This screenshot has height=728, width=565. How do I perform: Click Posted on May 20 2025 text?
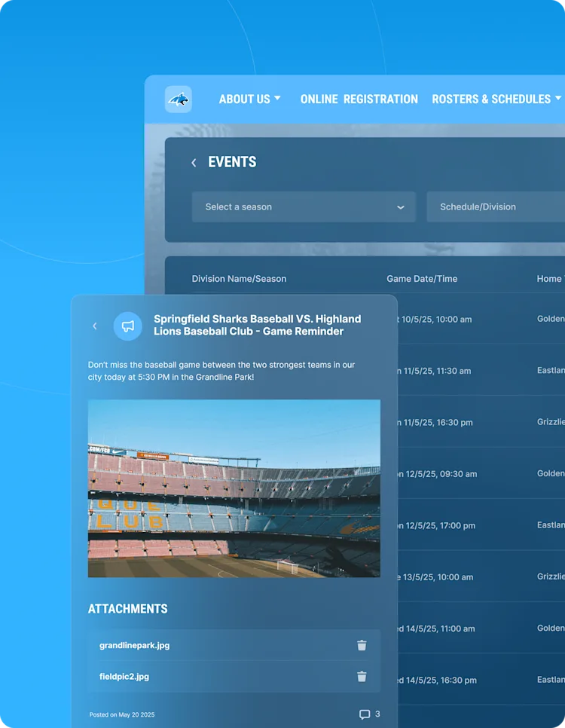click(122, 714)
